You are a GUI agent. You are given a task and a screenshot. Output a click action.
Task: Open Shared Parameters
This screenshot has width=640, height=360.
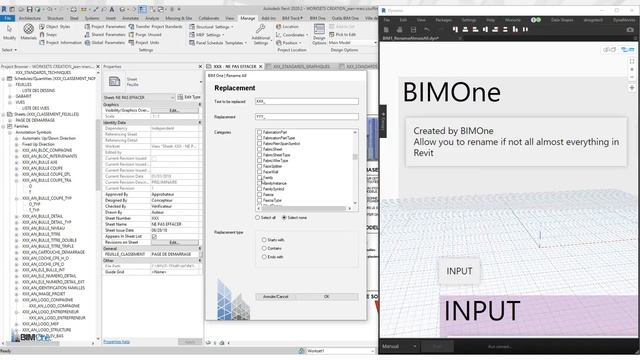(105, 35)
